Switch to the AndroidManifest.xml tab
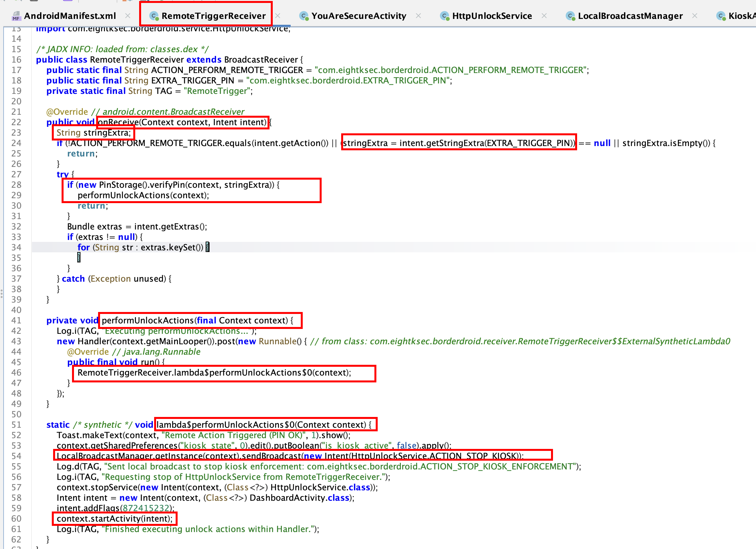The image size is (756, 549). click(70, 16)
